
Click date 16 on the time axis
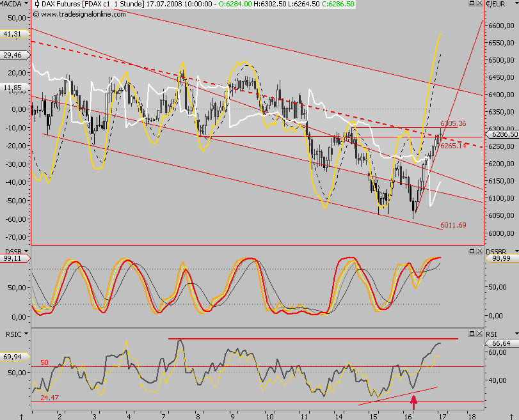(x=408, y=416)
